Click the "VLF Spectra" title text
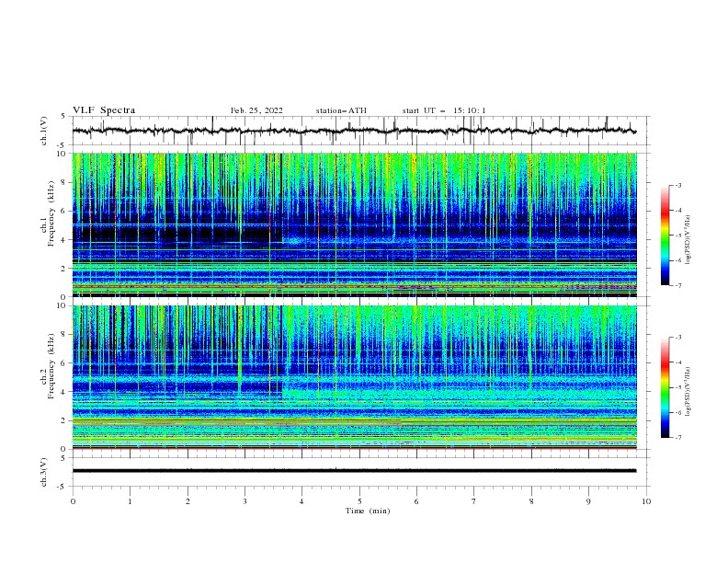This screenshot has width=728, height=563. pyautogui.click(x=104, y=110)
